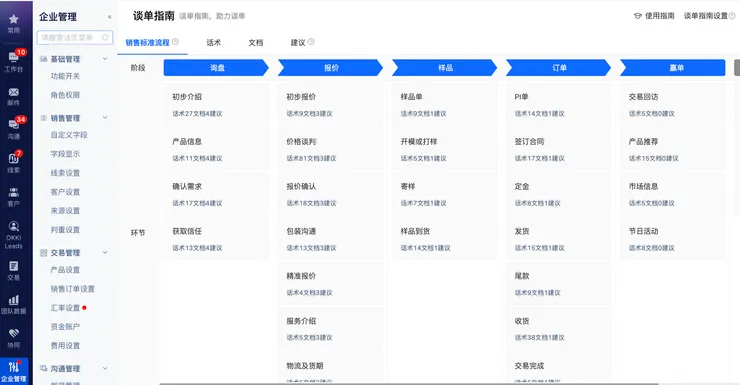
Task: Open the 开模或打样 step card
Action: pyautogui.click(x=445, y=150)
